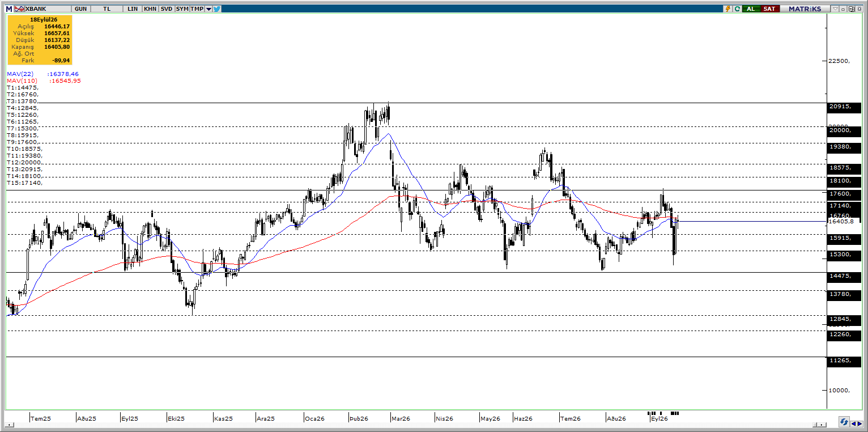The width and height of the screenshot is (868, 432).
Task: Click the 12845 price axis label
Action: point(844,319)
